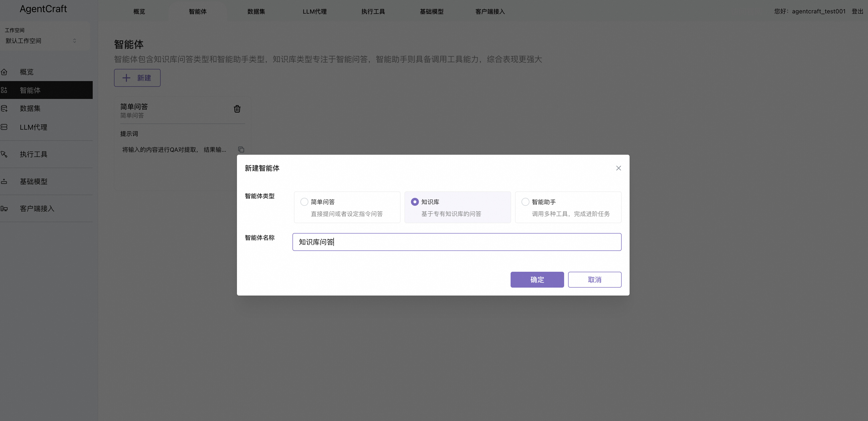Viewport: 868px width, 421px height.
Task: Click the trash icon on 简单问答 card
Action: 237,109
